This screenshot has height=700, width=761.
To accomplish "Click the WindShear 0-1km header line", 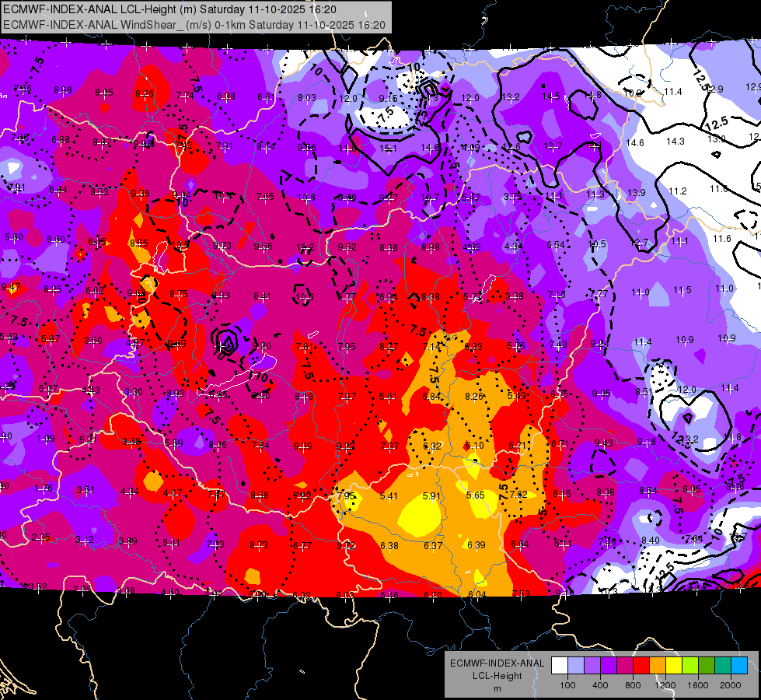I will coord(194,25).
